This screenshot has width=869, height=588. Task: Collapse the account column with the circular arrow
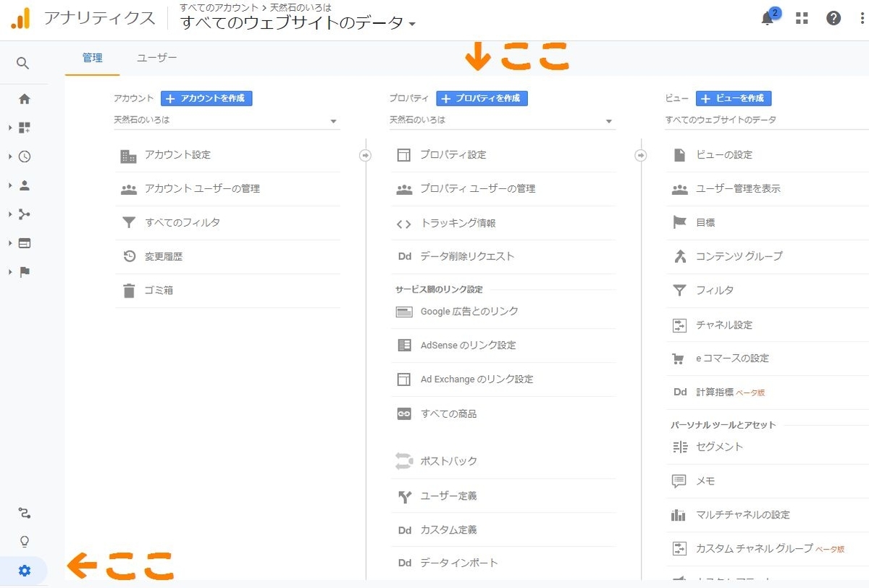[366, 154]
